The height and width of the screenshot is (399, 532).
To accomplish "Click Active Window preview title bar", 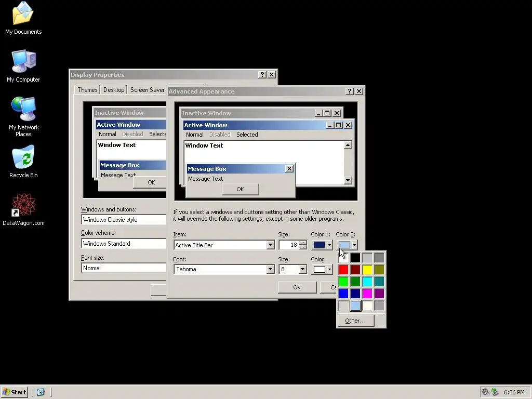I will coord(255,125).
